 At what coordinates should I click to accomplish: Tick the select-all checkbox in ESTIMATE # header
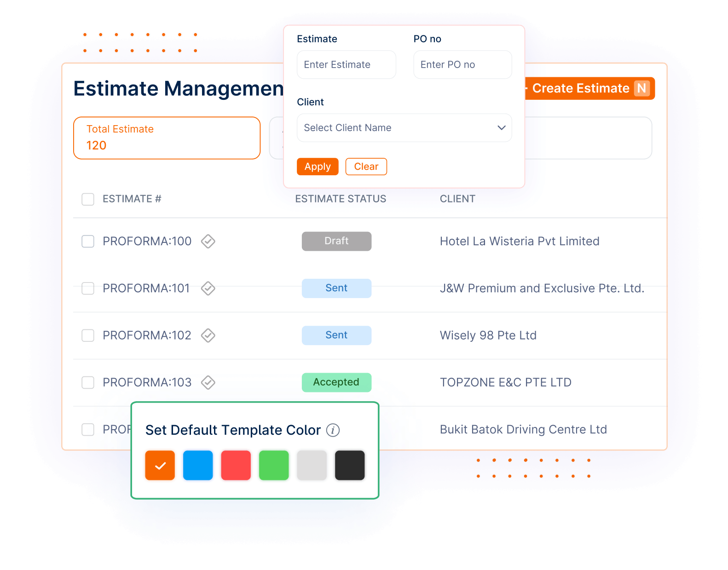pyautogui.click(x=88, y=199)
